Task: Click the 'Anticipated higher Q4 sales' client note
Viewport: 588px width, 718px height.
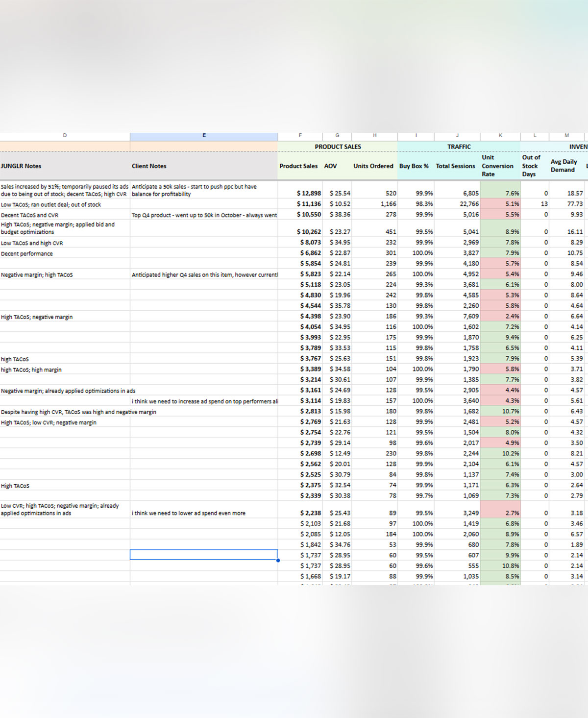Action: (x=204, y=275)
